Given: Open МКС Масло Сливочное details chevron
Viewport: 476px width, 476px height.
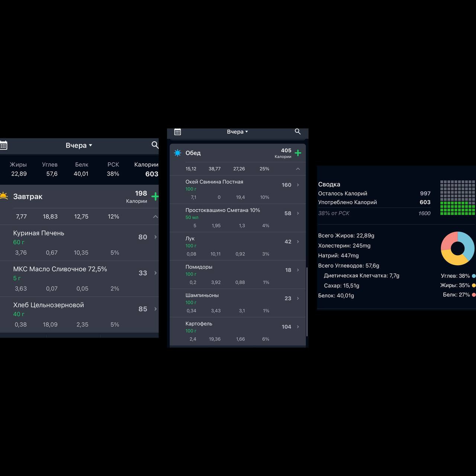Looking at the screenshot, I should pyautogui.click(x=155, y=273).
